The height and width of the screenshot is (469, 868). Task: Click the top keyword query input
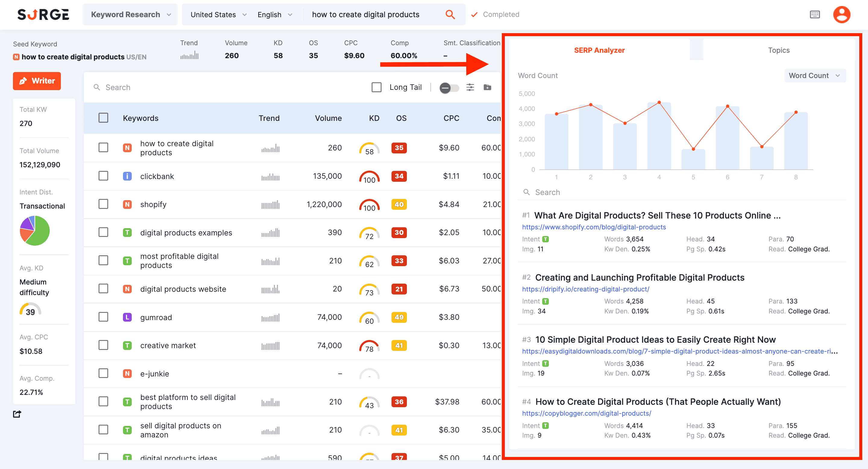tap(373, 14)
